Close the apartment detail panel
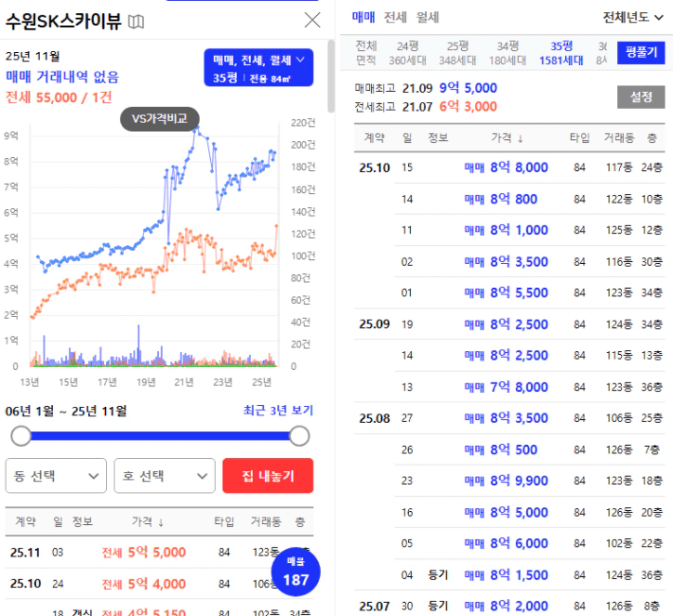Viewport: 673px width, 616px height. [312, 20]
